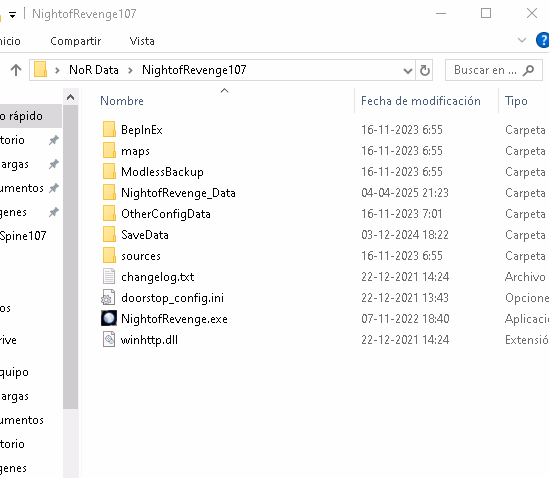Image resolution: width=549 pixels, height=478 pixels.
Task: Unpin the 'argas' quick access item
Action: point(54,164)
